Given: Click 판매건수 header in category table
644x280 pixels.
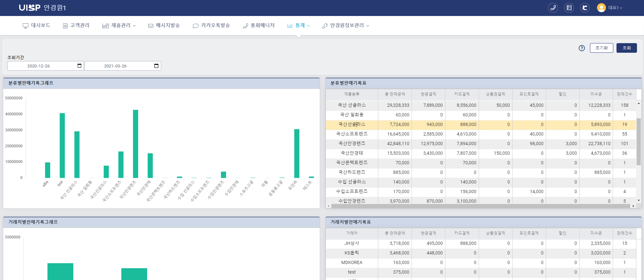Looking at the screenshot, I should 624,94.
